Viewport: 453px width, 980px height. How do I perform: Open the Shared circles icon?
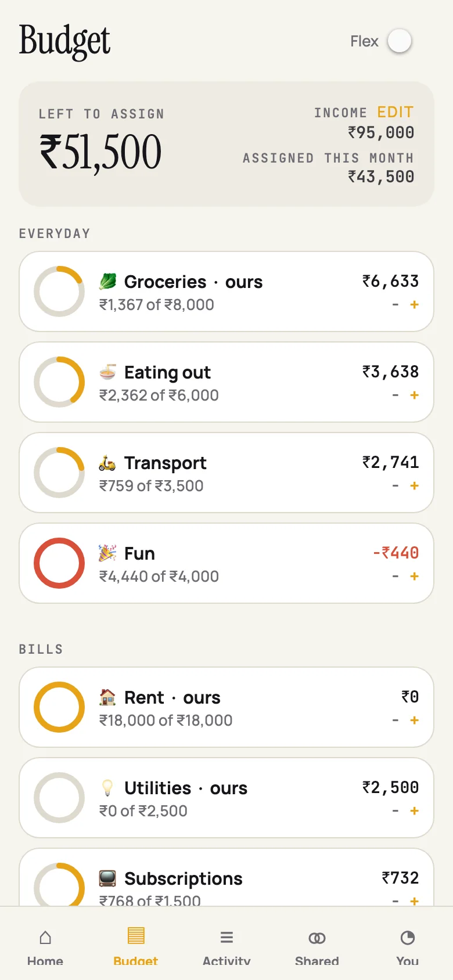click(317, 938)
